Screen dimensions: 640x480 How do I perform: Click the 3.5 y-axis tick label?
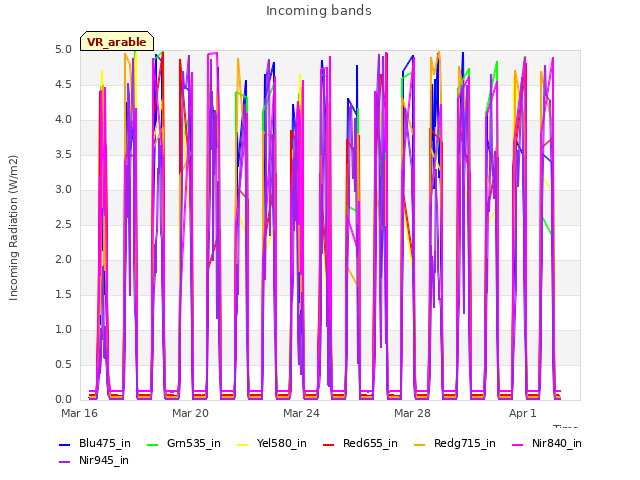(63, 154)
